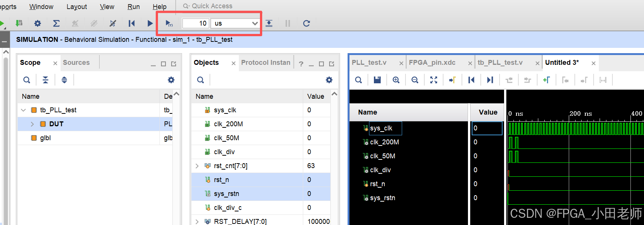Close the Objects tab
The width and height of the screenshot is (644, 225).
[x=234, y=63]
